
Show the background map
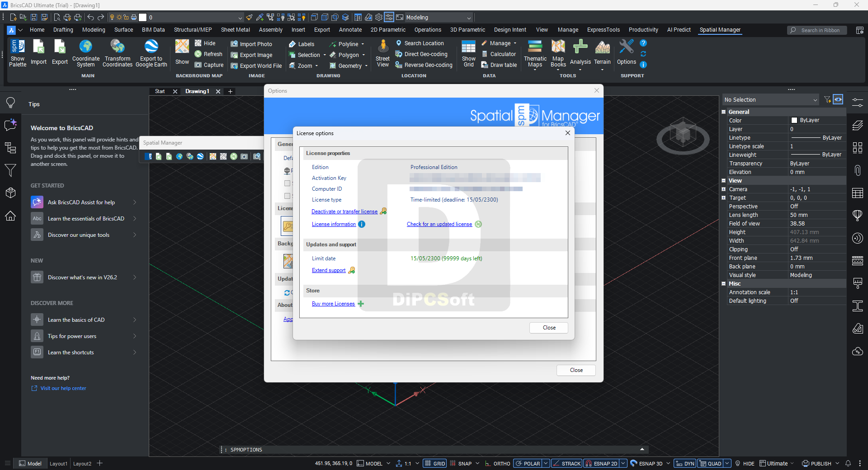[182, 53]
